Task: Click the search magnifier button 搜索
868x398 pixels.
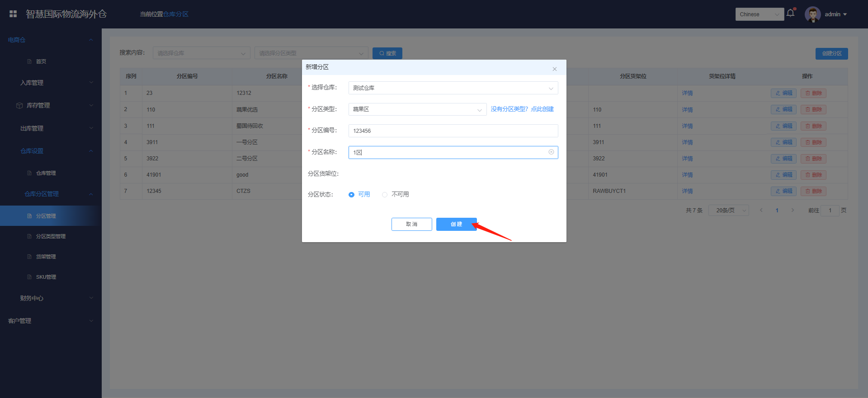Action: [387, 53]
